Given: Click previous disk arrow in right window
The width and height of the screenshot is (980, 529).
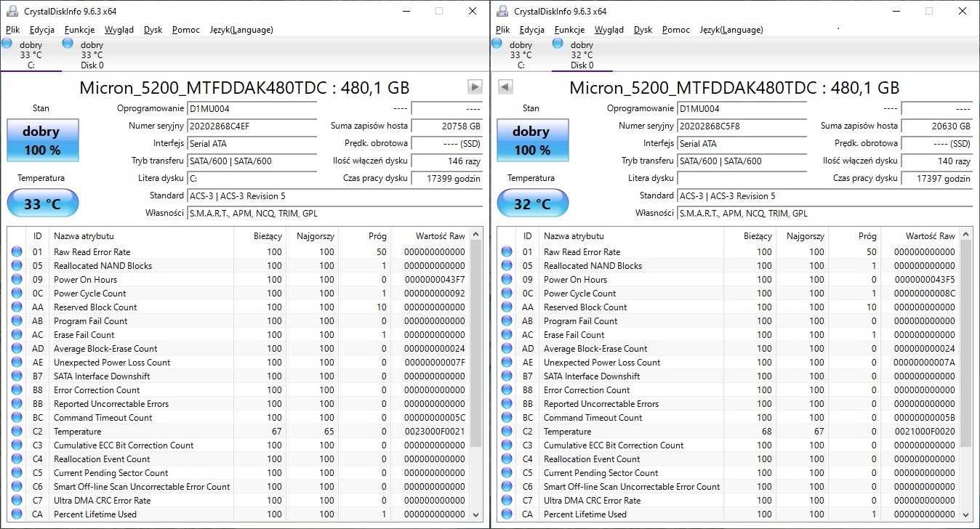Looking at the screenshot, I should click(505, 87).
